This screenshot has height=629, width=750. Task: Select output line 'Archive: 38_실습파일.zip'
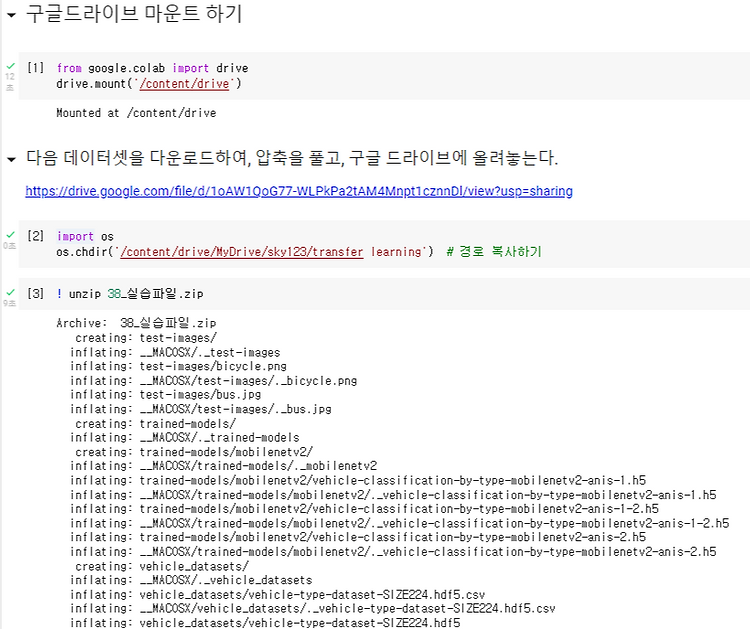136,323
